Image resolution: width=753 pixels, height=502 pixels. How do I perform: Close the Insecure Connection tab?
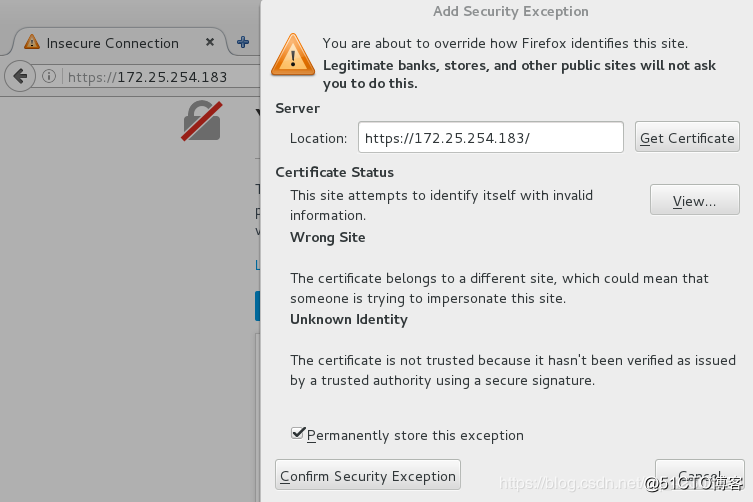point(210,42)
